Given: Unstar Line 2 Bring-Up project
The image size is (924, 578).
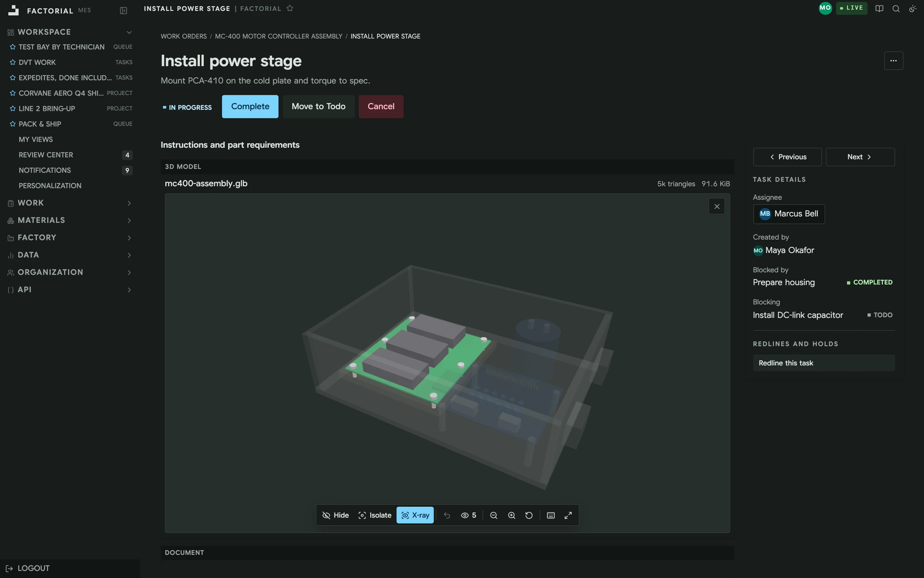Looking at the screenshot, I should (13, 109).
